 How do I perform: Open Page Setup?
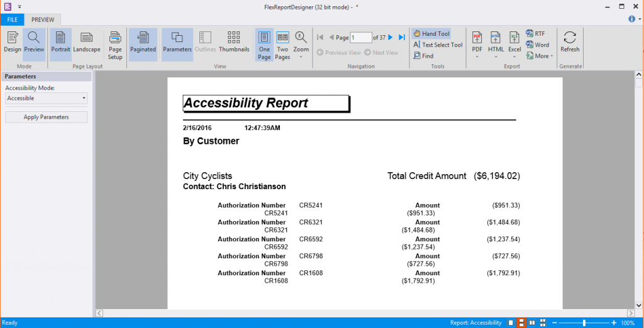pyautogui.click(x=115, y=45)
